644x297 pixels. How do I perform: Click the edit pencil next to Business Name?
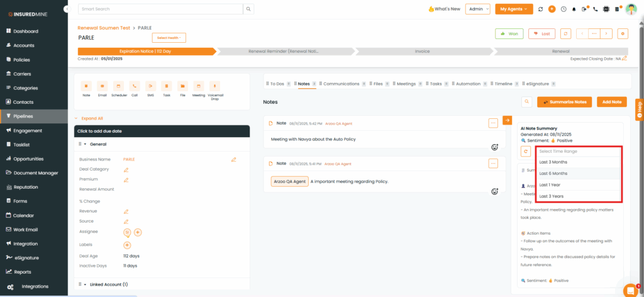[x=234, y=159]
